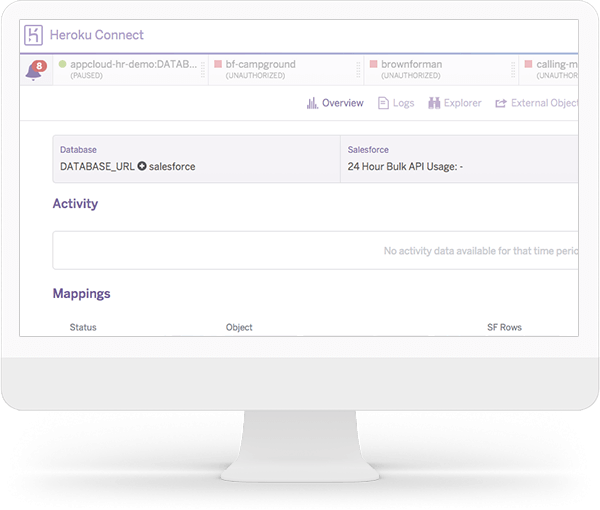The height and width of the screenshot is (510, 600).
Task: Click the Explorer binoculars icon
Action: [434, 103]
